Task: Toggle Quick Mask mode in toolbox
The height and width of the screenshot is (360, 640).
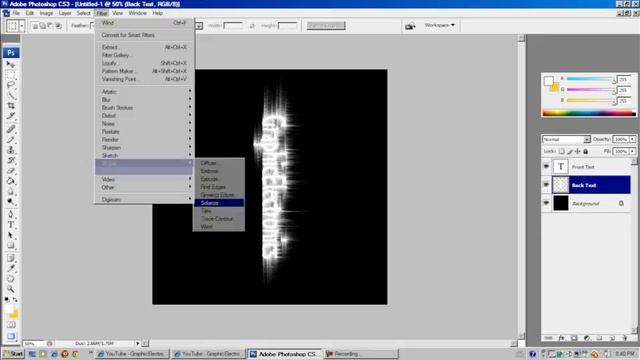Action: (x=11, y=325)
